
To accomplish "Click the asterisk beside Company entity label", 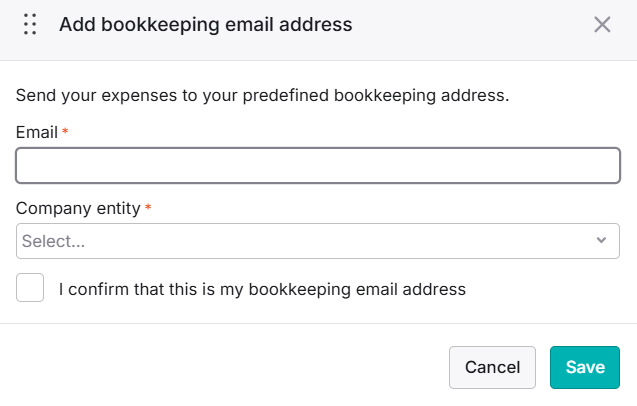I will coord(148,207).
